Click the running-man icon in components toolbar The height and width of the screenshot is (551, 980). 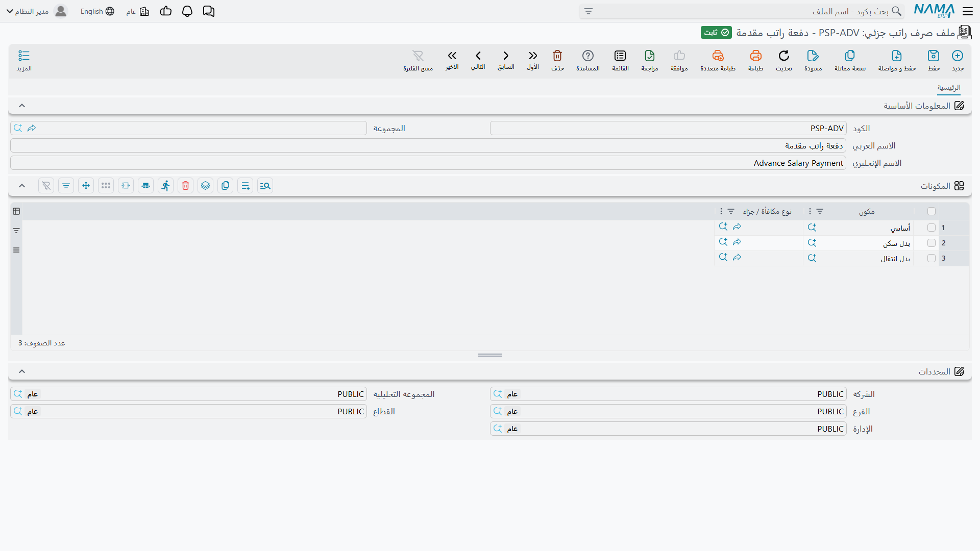pyautogui.click(x=166, y=186)
